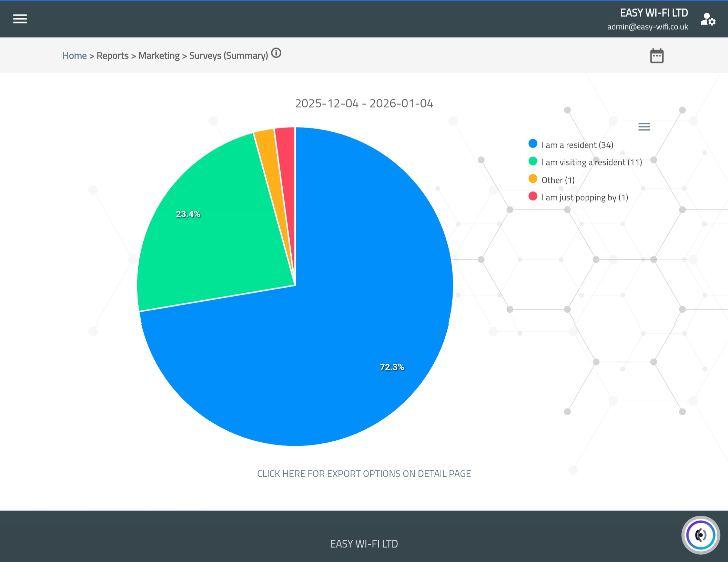This screenshot has width=728, height=562.
Task: Click the info icon beside Surveys (Summary)
Action: (276, 53)
